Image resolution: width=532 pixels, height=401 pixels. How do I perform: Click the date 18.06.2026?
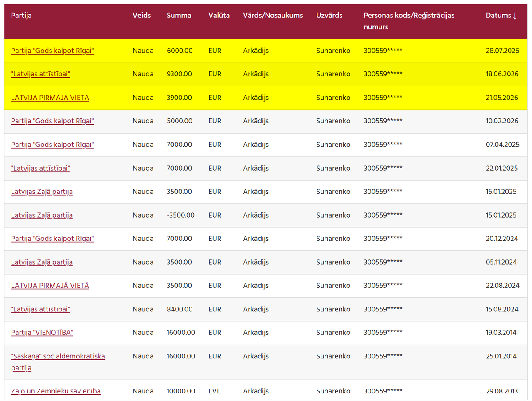coord(502,74)
